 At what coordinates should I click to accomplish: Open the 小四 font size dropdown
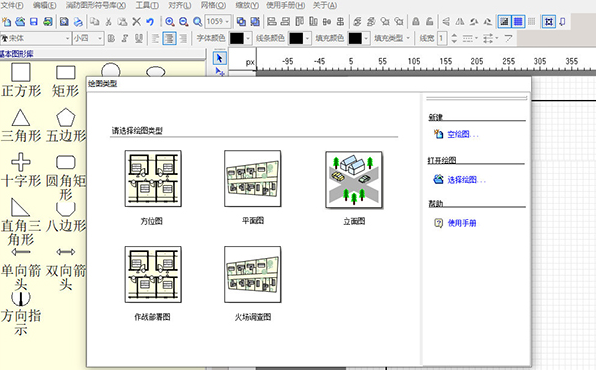click(88, 38)
